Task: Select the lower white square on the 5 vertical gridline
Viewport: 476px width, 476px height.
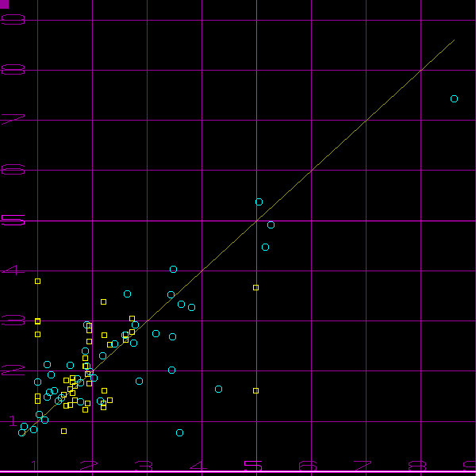Action: (x=255, y=390)
